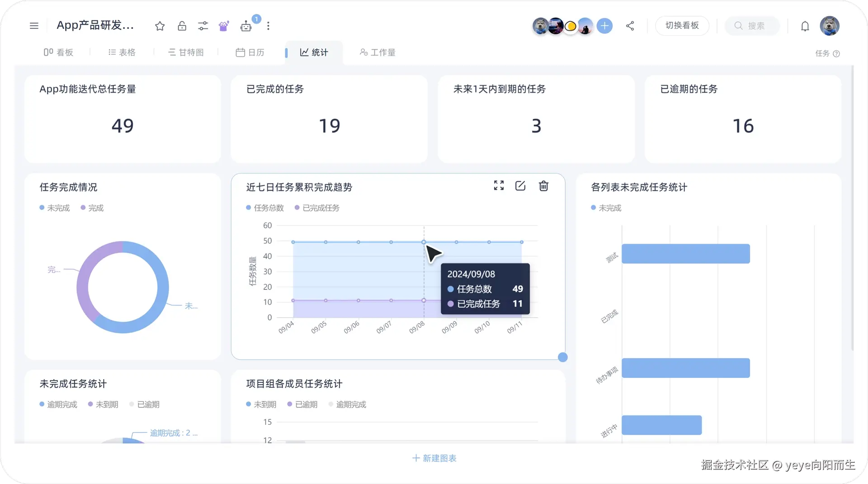The width and height of the screenshot is (868, 484).
Task: Click the 各列表未完成任务统计 chart title
Action: click(x=639, y=187)
